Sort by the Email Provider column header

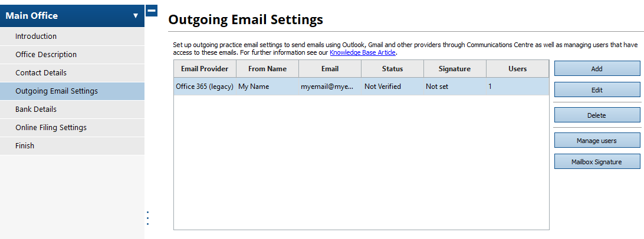[205, 69]
